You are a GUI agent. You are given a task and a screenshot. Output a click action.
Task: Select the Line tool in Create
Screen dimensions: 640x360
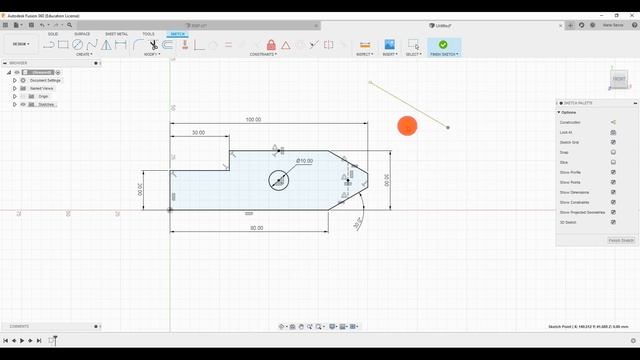tap(49, 44)
